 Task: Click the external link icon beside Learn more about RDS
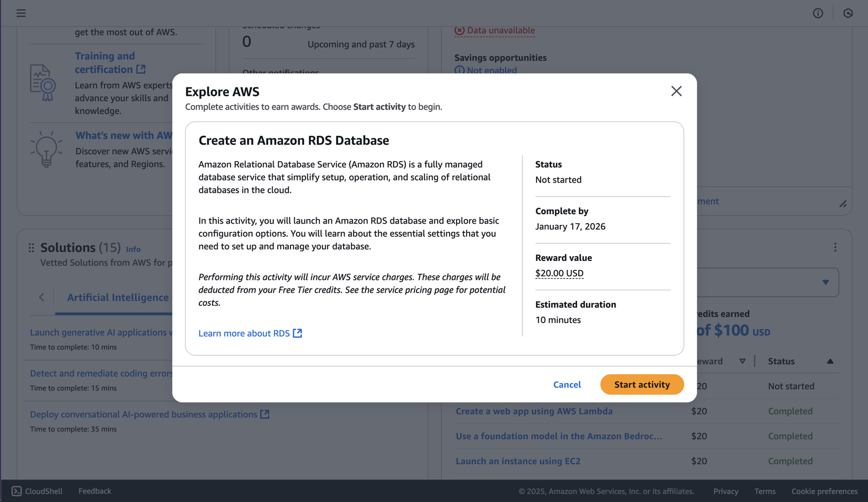pyautogui.click(x=298, y=333)
